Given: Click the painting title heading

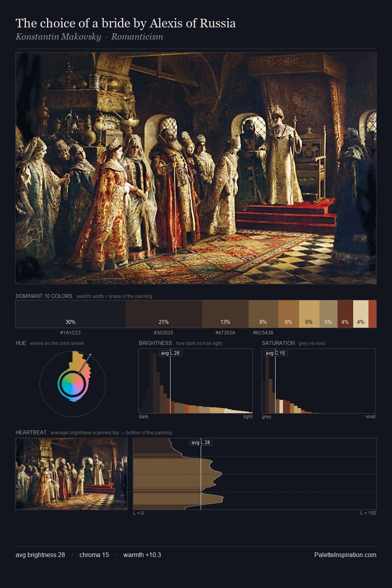Looking at the screenshot, I should point(125,23).
